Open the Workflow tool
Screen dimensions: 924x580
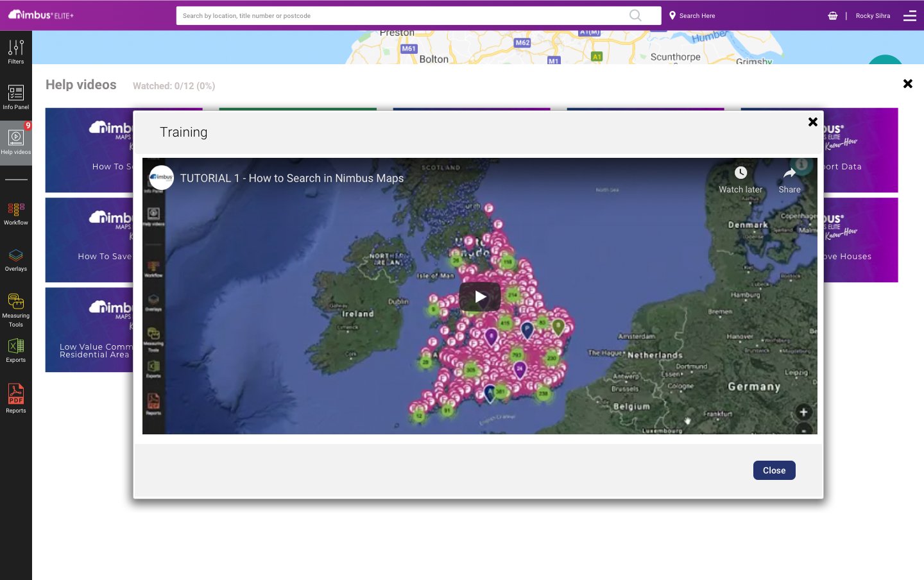(x=16, y=214)
